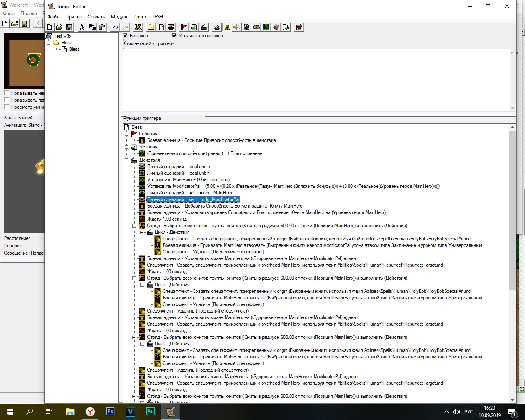
Task: Open the Variables editor (yellow X icon)
Action: point(138,27)
